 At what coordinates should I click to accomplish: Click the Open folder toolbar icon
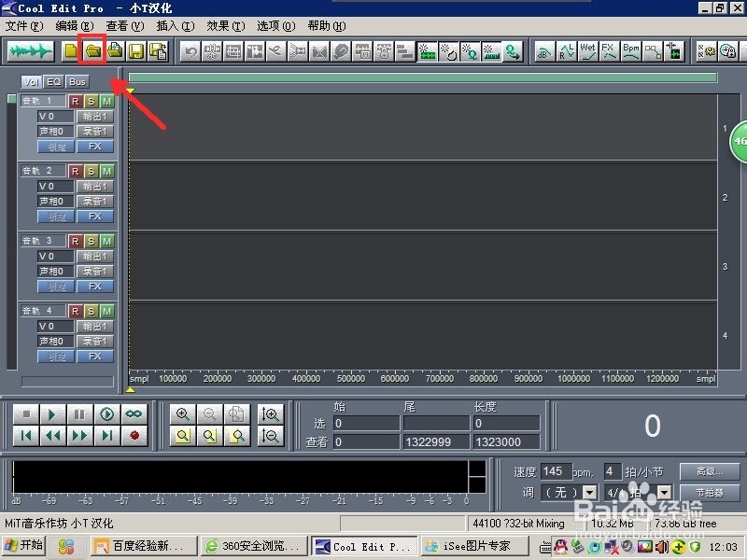tap(92, 51)
